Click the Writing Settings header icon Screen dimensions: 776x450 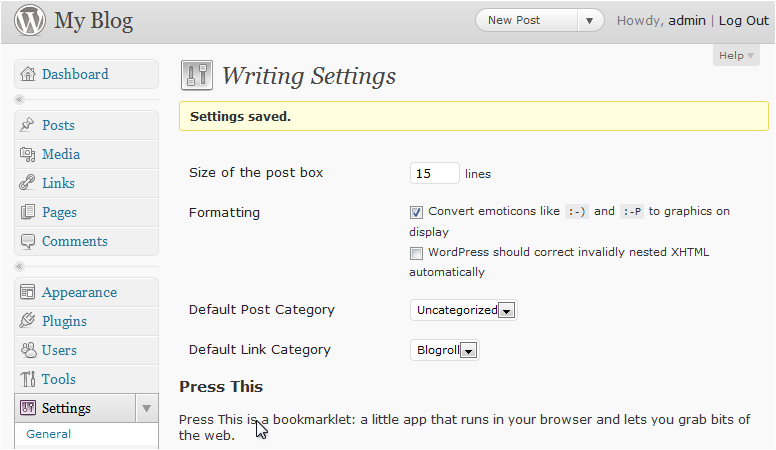pos(197,75)
